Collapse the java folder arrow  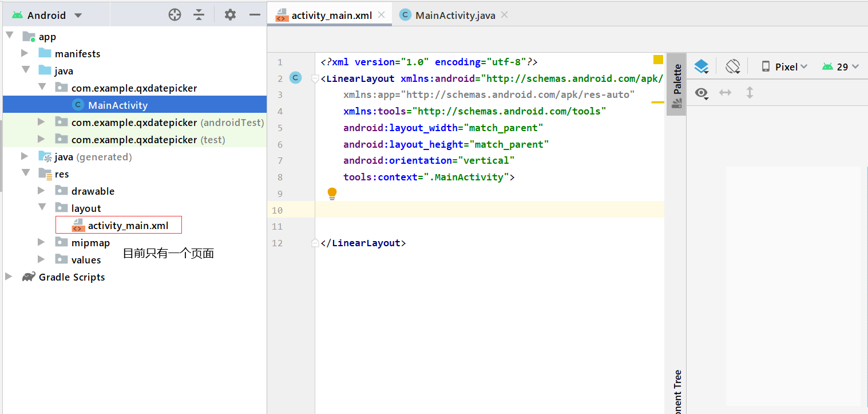25,70
